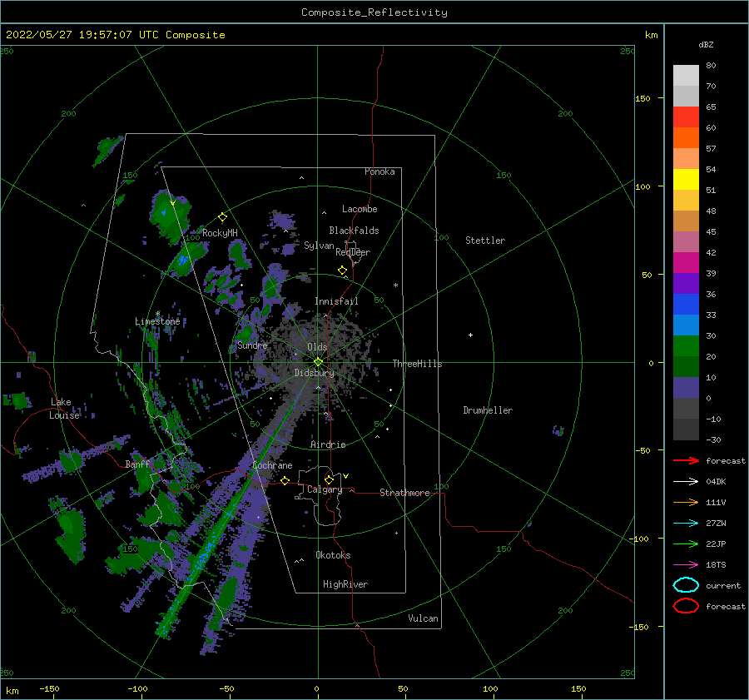Click the Airdrie city label
The image size is (749, 700).
tap(328, 444)
